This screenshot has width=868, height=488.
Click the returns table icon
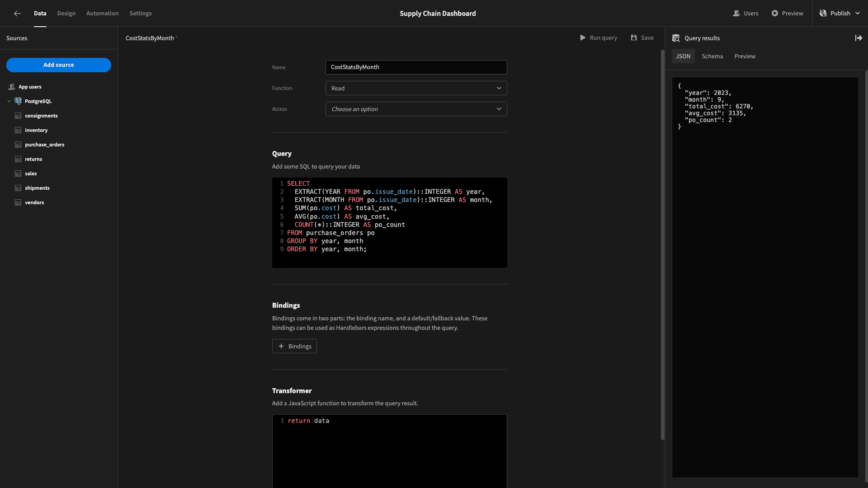[18, 160]
